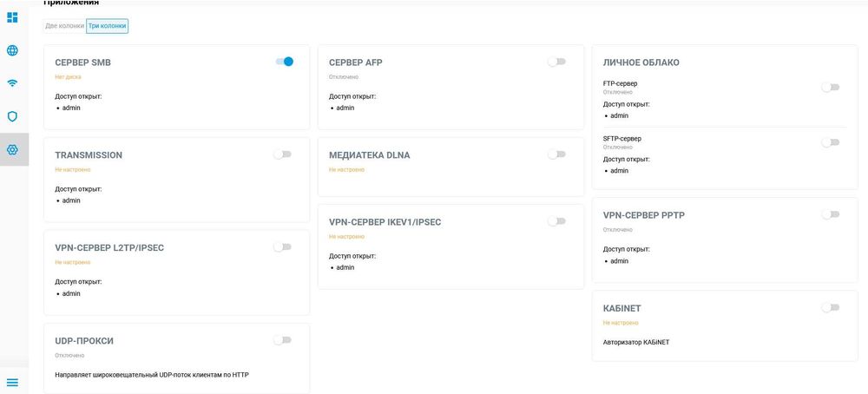Image resolution: width=868 pixels, height=394 pixels.
Task: Switch layout to Две колонки
Action: pos(64,26)
